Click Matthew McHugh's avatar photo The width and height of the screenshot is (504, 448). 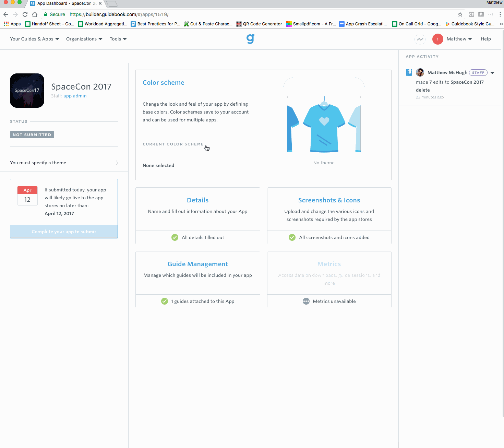[x=420, y=72]
